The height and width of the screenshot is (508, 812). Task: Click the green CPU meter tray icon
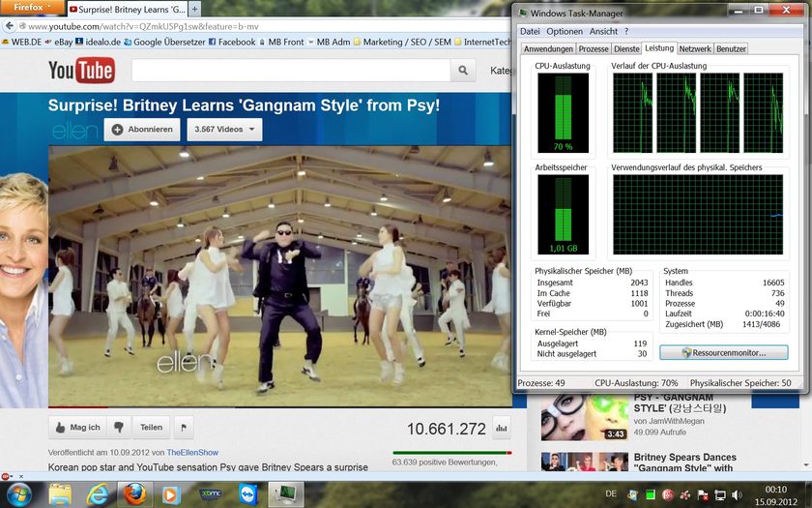651,495
